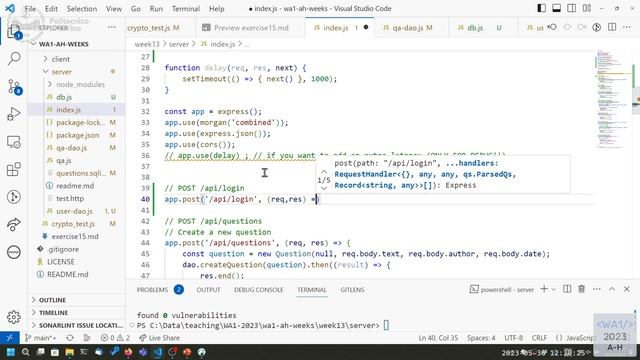Toggle bottom panel layout button
The width and height of the screenshot is (640, 360).
[556, 8]
